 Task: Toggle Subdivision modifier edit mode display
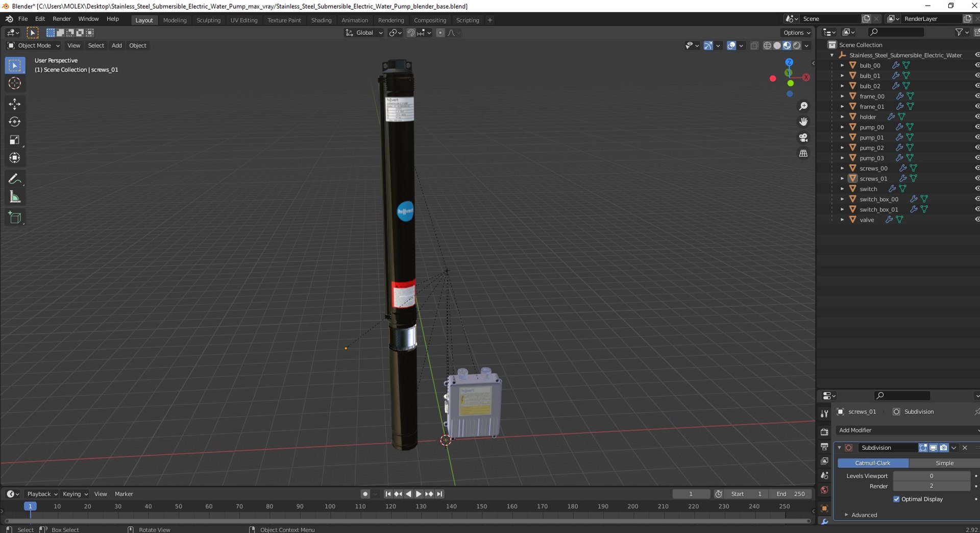(923, 448)
